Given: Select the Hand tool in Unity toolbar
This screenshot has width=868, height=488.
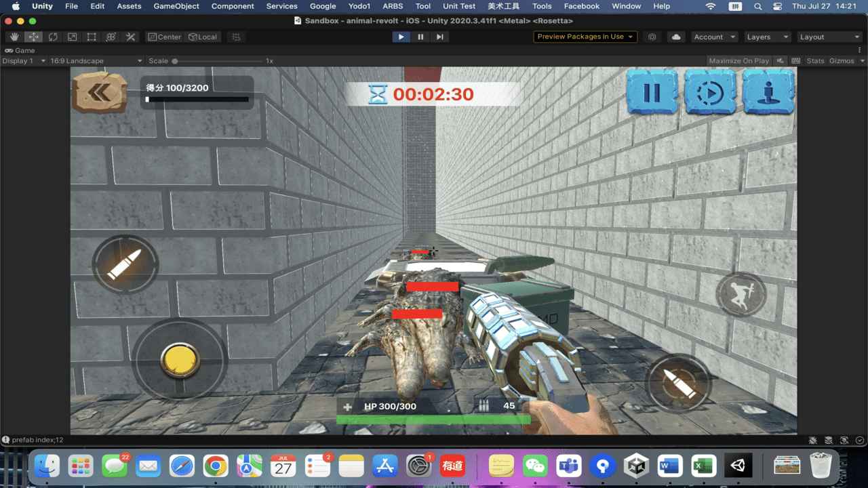Looking at the screenshot, I should click(15, 37).
